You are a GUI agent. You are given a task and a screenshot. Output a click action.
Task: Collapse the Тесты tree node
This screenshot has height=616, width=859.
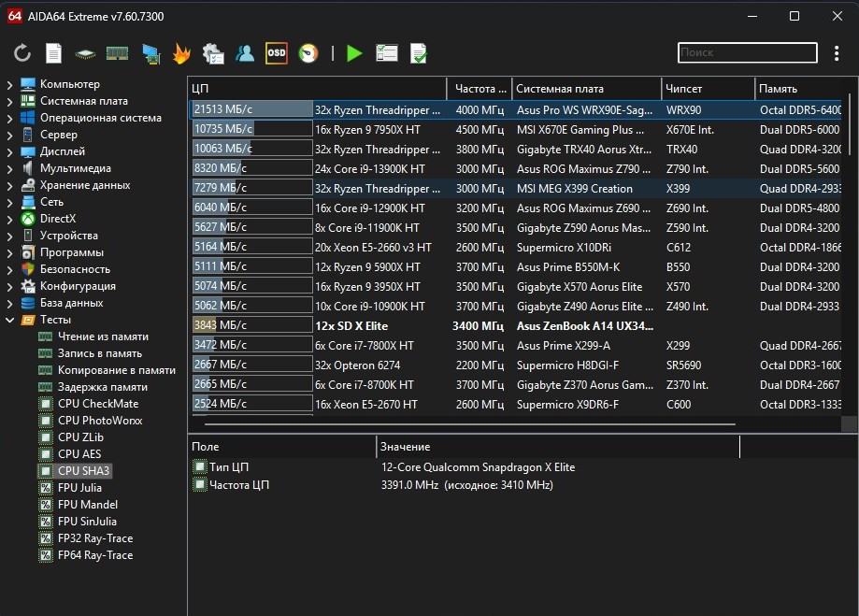pyautogui.click(x=10, y=320)
